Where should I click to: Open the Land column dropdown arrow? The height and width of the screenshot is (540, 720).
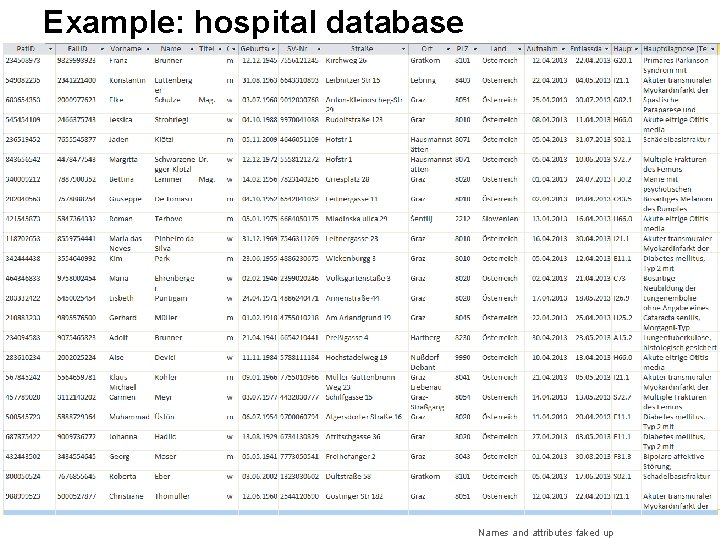click(x=519, y=49)
